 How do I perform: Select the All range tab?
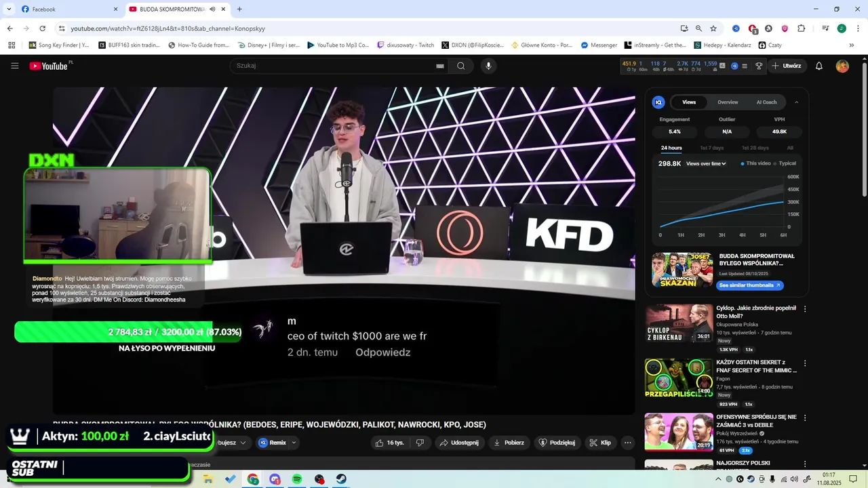(x=790, y=148)
